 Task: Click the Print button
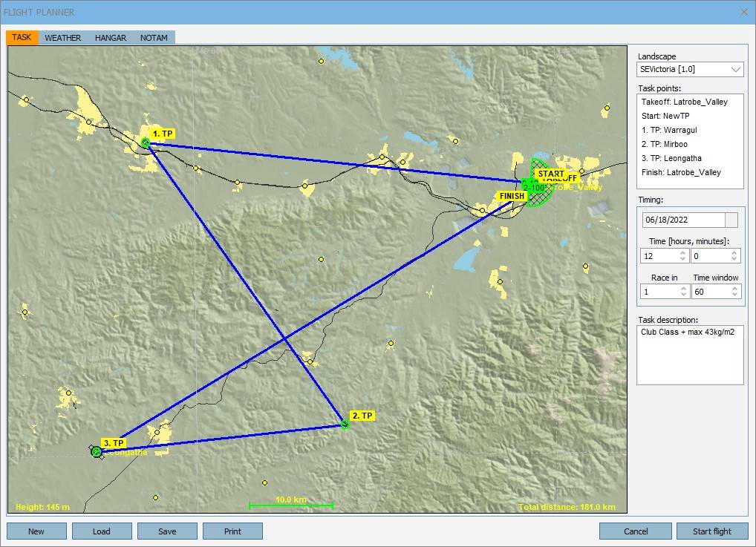232,531
